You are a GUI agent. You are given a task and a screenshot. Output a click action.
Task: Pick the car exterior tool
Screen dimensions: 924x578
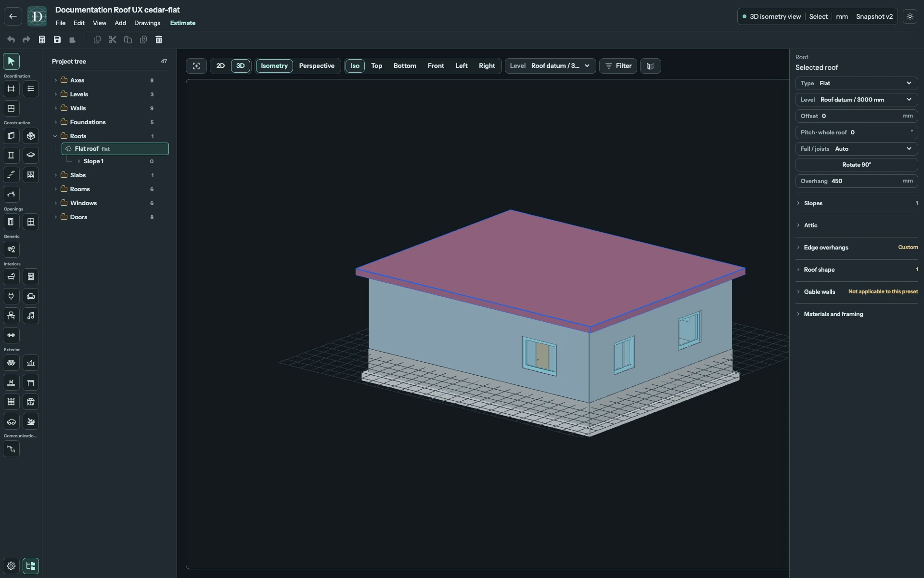pos(11,421)
